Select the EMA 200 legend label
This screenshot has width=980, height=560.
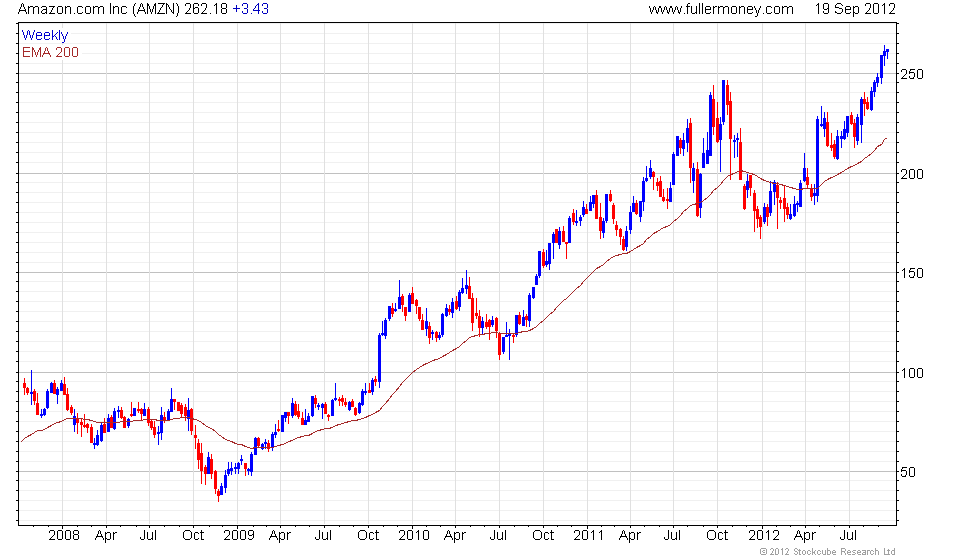50,52
